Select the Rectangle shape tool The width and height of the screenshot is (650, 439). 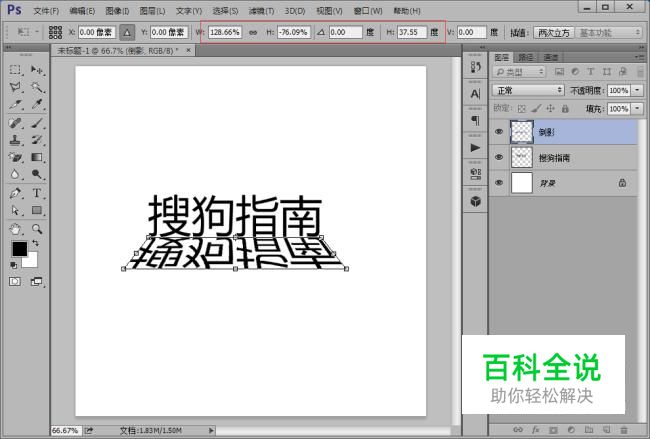[x=37, y=211]
